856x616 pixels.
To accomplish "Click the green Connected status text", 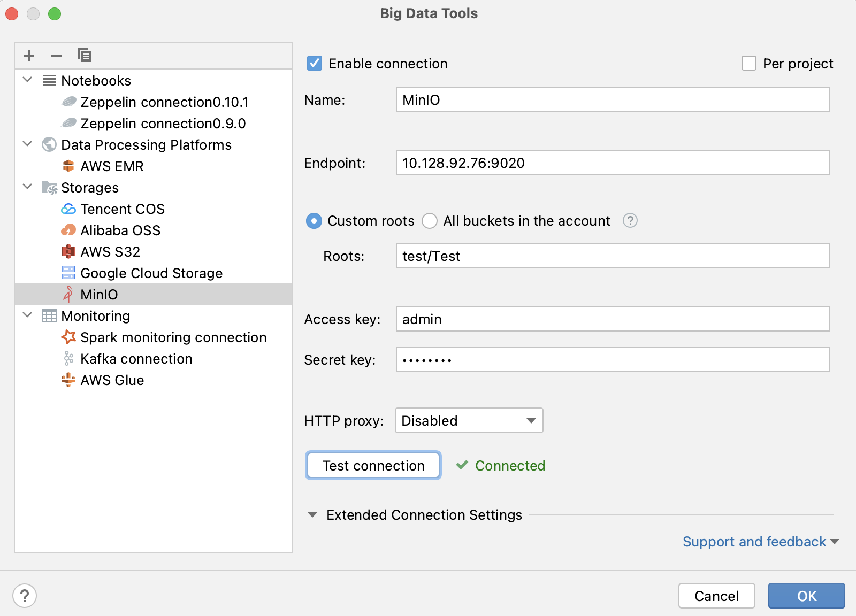I will [510, 465].
